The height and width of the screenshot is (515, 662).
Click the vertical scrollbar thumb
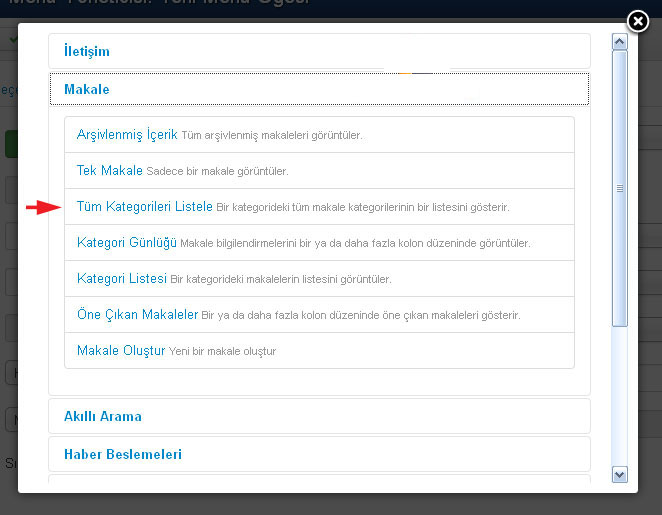click(619, 188)
